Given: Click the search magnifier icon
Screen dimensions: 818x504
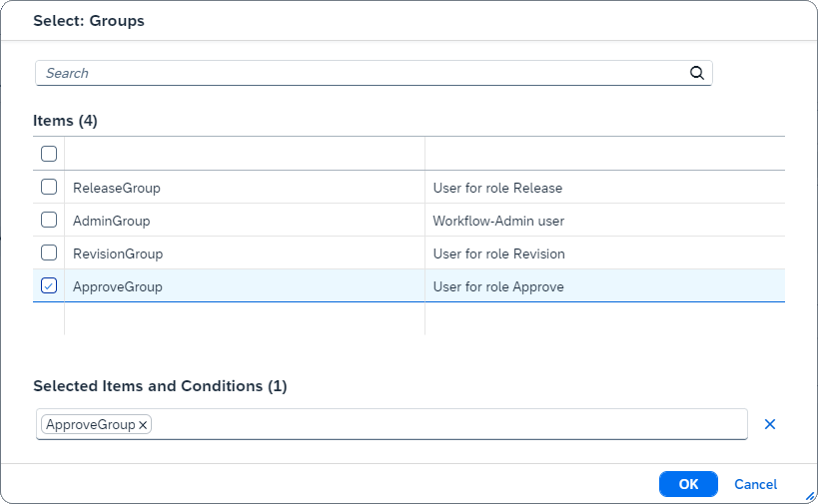Looking at the screenshot, I should tap(697, 73).
